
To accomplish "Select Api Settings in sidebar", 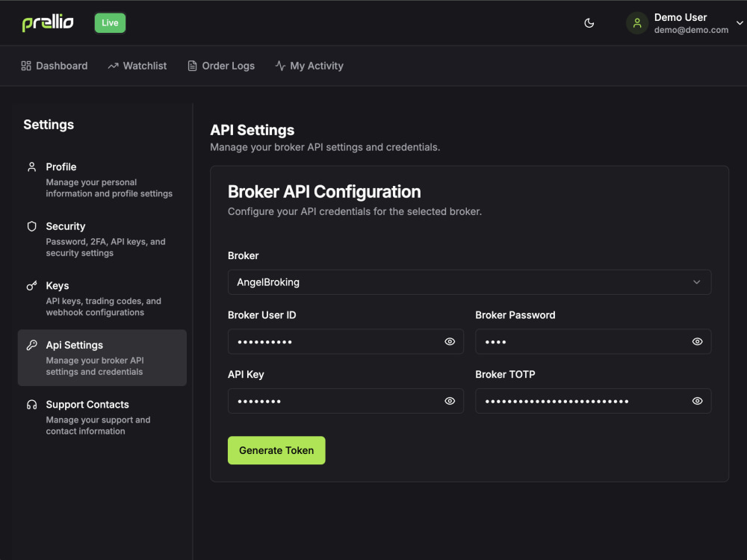I will pyautogui.click(x=102, y=358).
